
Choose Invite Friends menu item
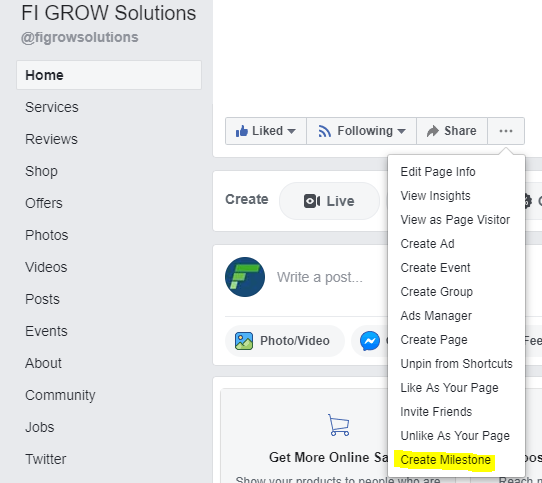pyautogui.click(x=436, y=412)
